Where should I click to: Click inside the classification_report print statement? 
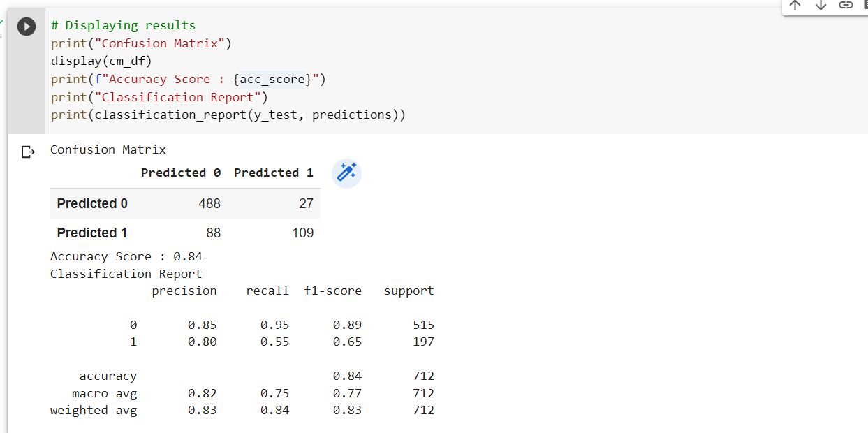[228, 115]
